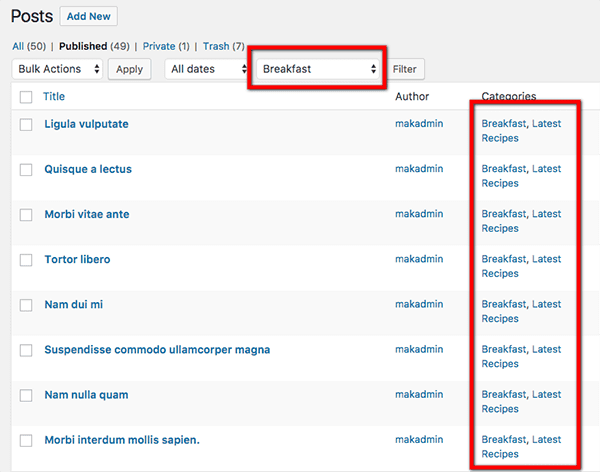Image resolution: width=600 pixels, height=472 pixels.
Task: Expand the All dates dropdown
Action: [x=208, y=69]
